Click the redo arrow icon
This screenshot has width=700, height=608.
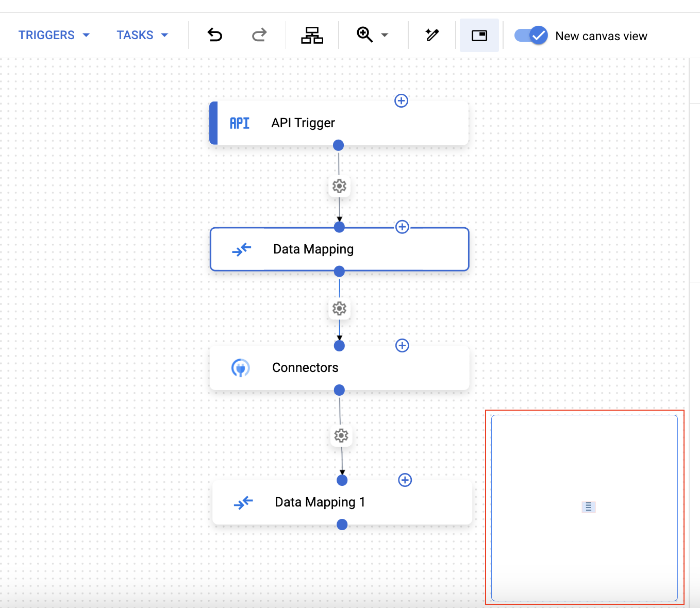coord(259,35)
